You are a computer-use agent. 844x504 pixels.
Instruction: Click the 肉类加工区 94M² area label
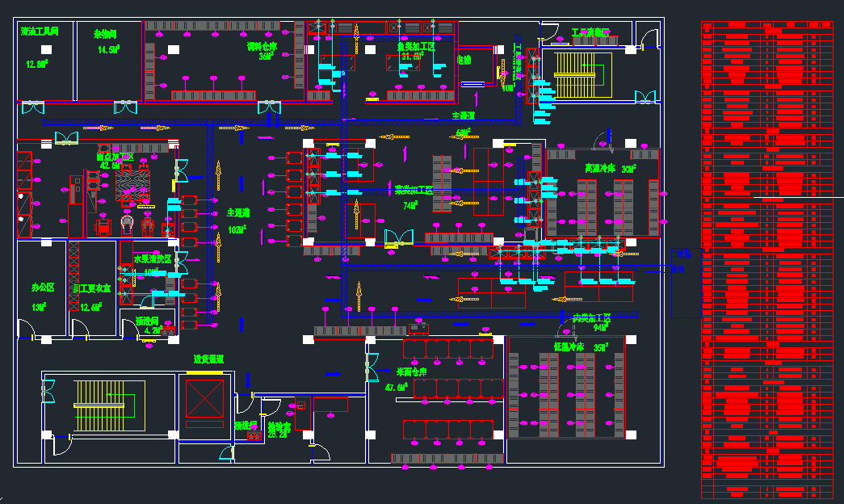(590, 323)
